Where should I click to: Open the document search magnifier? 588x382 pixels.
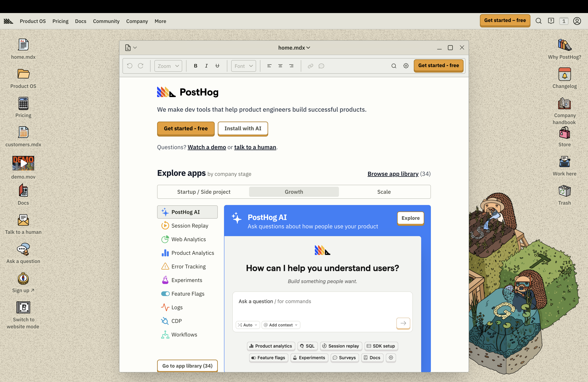394,66
